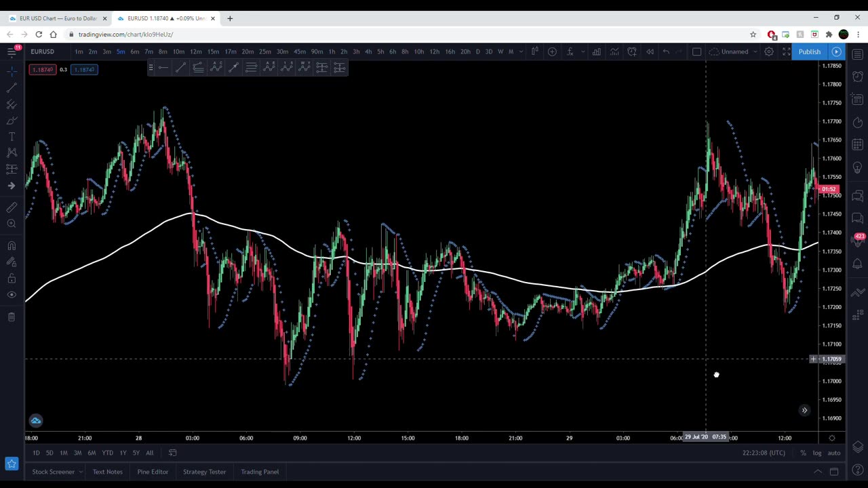The height and width of the screenshot is (488, 868).
Task: Toggle log scale at bottom right
Action: (817, 453)
